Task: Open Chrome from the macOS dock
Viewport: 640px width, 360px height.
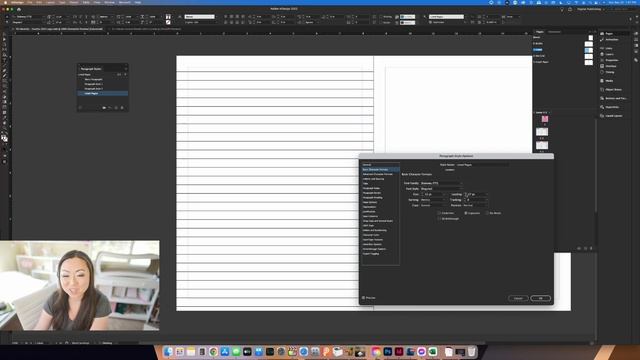Action: tap(213, 351)
